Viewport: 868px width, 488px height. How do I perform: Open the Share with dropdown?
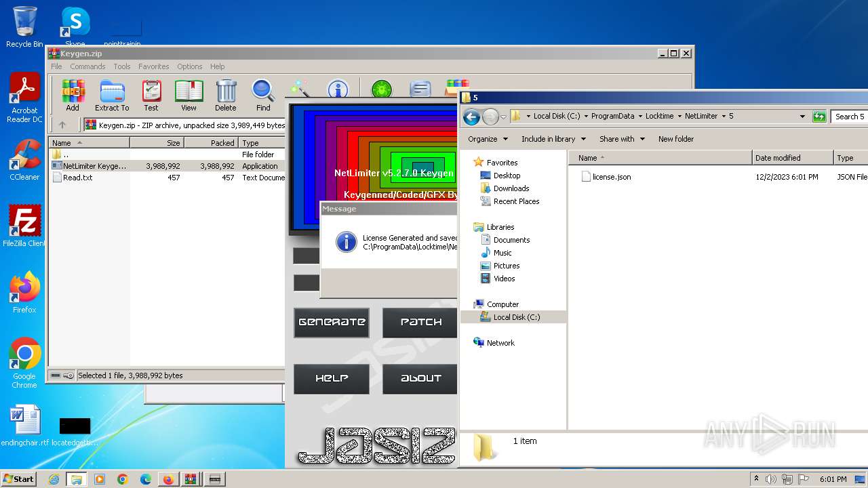pyautogui.click(x=622, y=139)
